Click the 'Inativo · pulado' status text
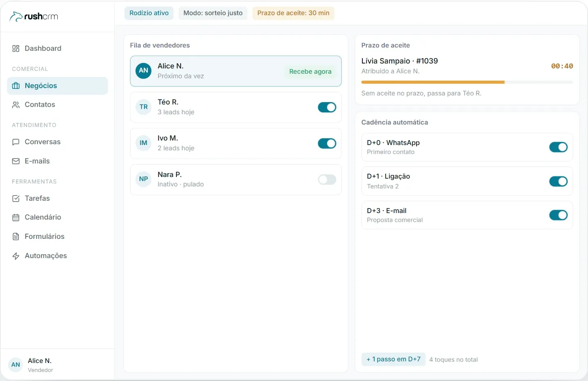Image resolution: width=588 pixels, height=381 pixels. click(181, 184)
